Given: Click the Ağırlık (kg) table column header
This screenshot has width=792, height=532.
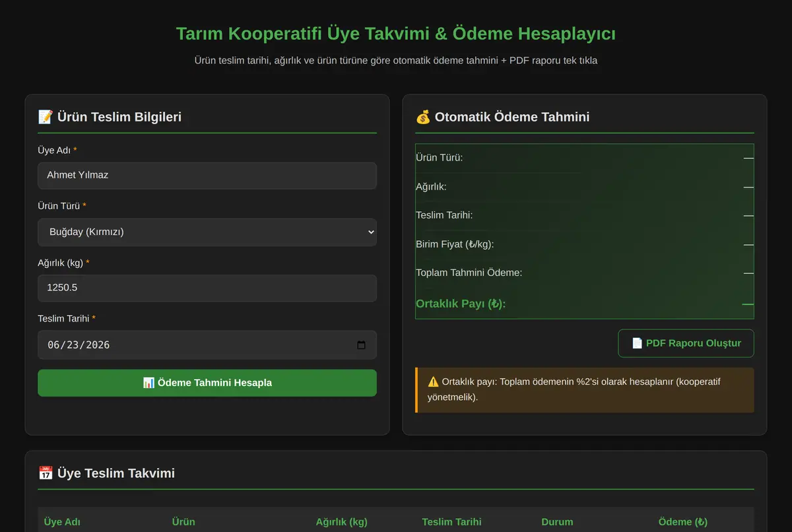Looking at the screenshot, I should click(x=341, y=522).
